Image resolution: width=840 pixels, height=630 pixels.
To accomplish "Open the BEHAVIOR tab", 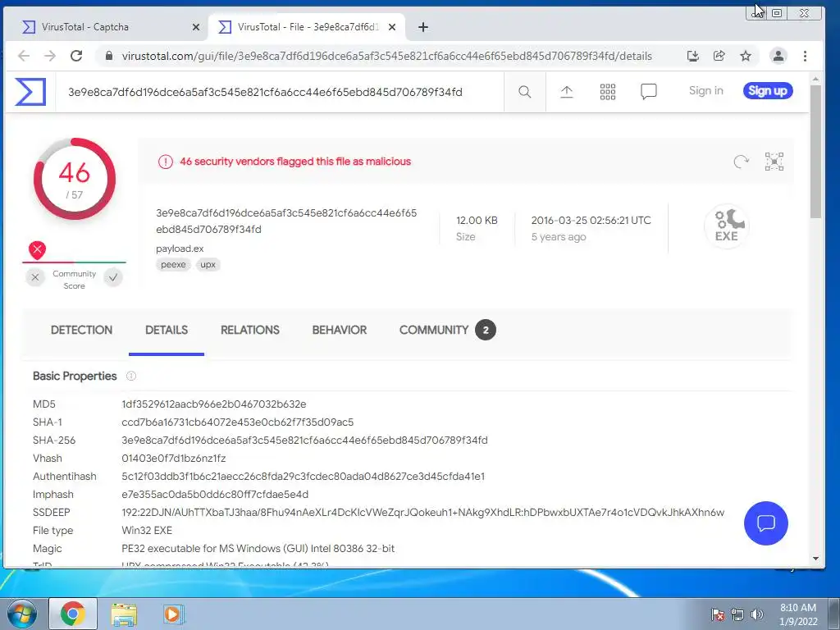I will (x=340, y=330).
